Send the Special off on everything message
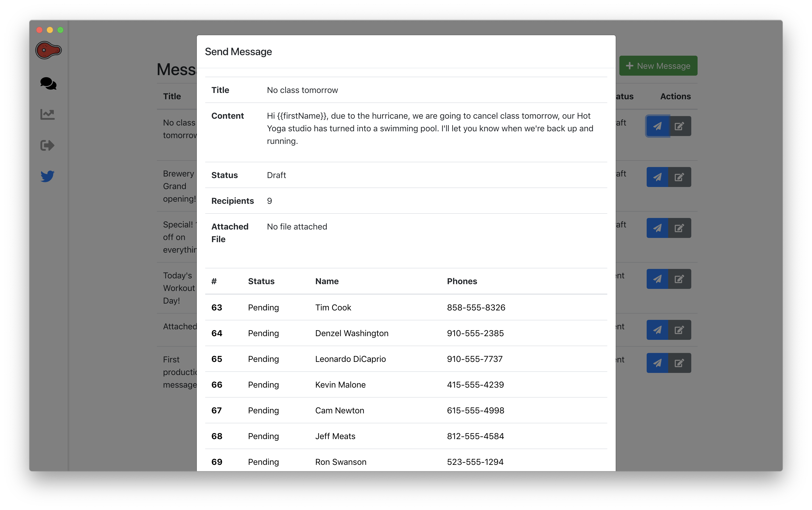Image resolution: width=812 pixels, height=510 pixels. point(657,228)
